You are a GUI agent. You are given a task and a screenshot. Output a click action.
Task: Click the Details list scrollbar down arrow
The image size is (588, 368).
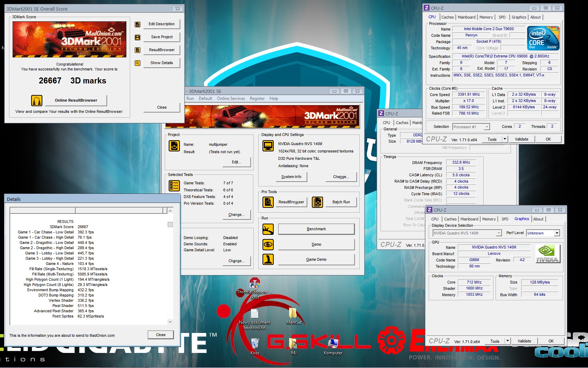click(170, 322)
